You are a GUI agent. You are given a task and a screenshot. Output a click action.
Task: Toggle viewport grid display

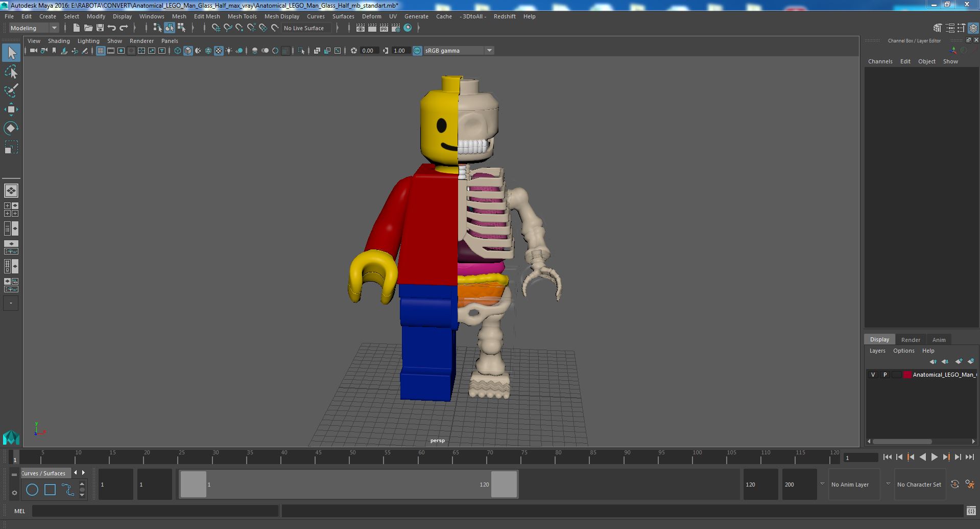[101, 51]
